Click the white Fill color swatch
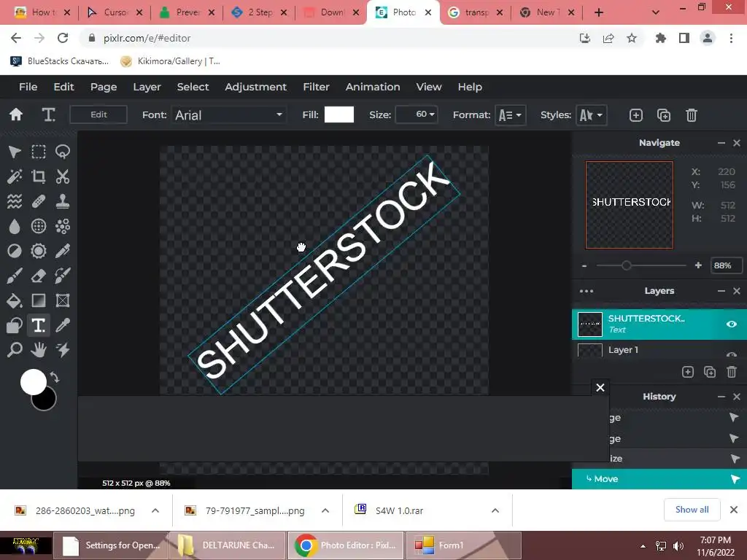 click(338, 114)
